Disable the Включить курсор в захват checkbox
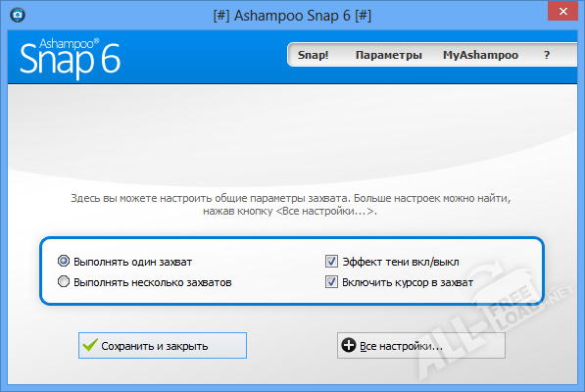Viewport: 585px width, 392px height. [331, 281]
